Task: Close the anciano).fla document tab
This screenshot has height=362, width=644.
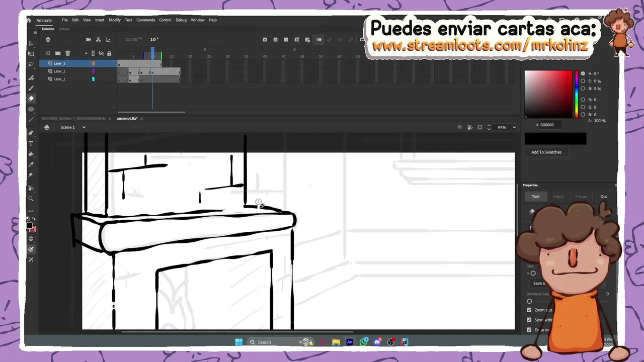Action: click(x=141, y=119)
